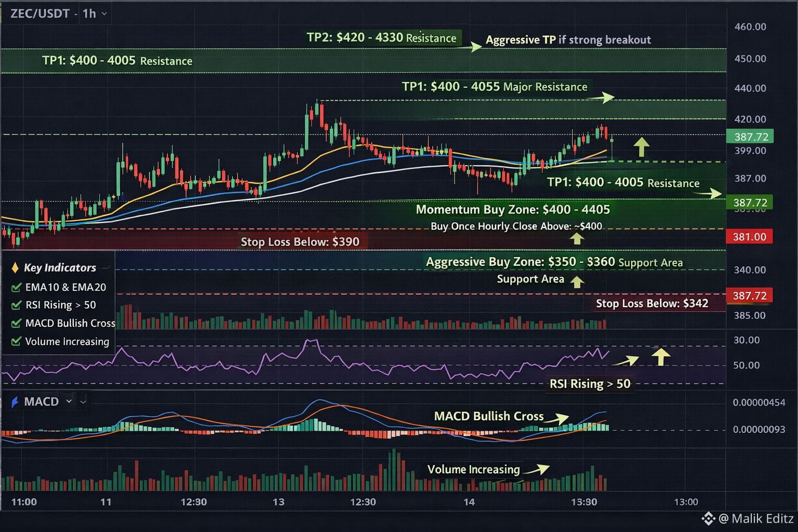Click the ZEC/USDT symbol name

point(40,14)
